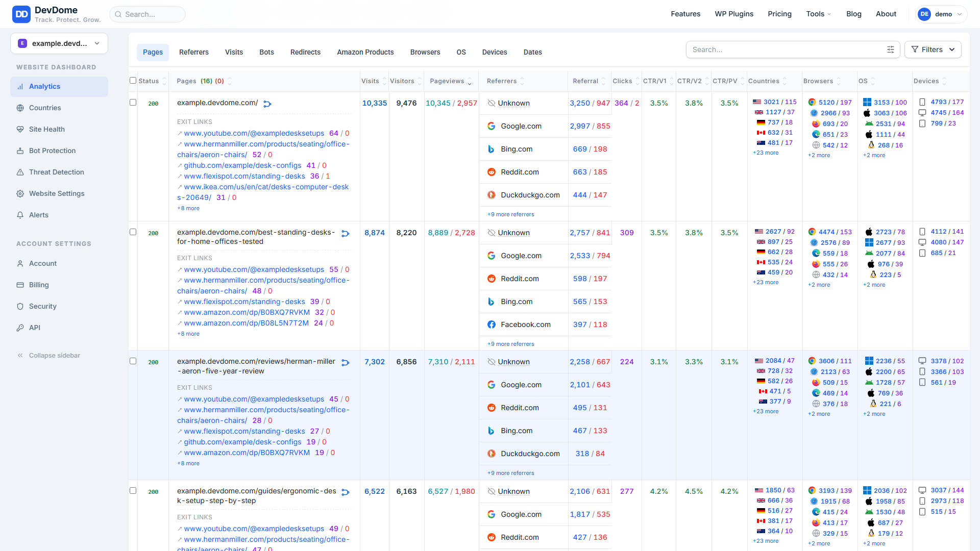Switch to Bots tab

pyautogui.click(x=266, y=52)
